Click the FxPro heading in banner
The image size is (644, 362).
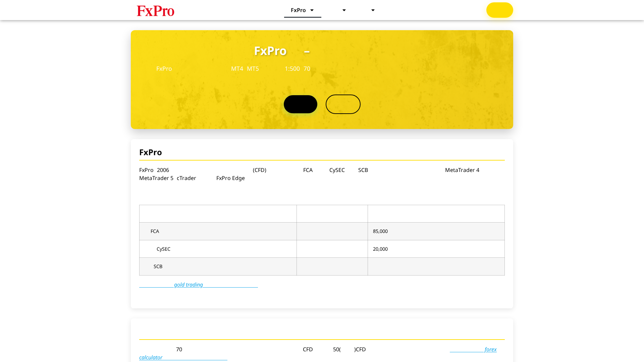coord(270,51)
